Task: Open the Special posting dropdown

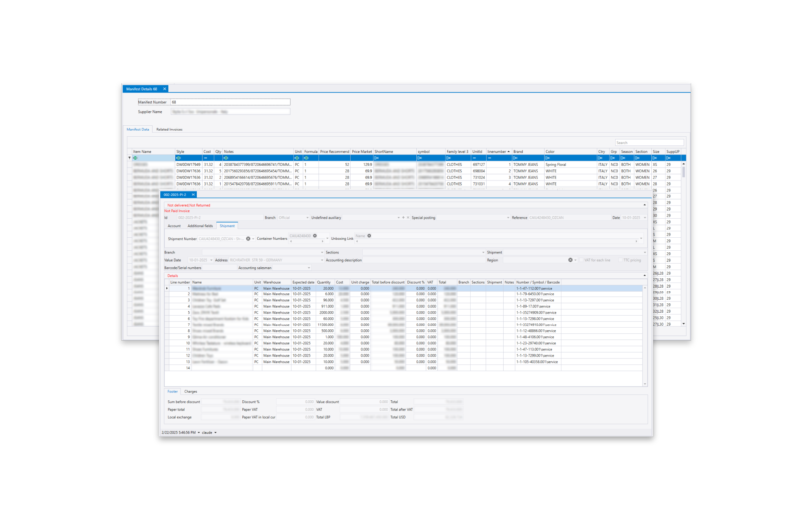Action: click(x=508, y=218)
